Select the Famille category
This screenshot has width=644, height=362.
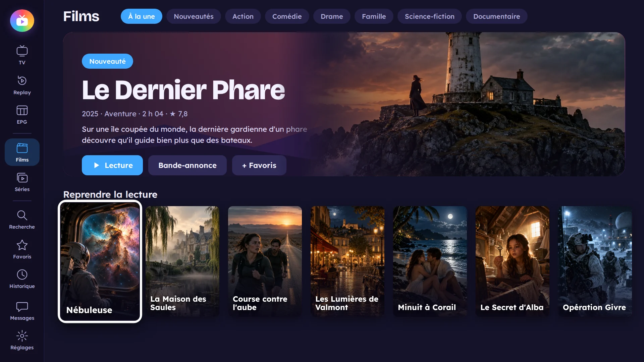(374, 16)
